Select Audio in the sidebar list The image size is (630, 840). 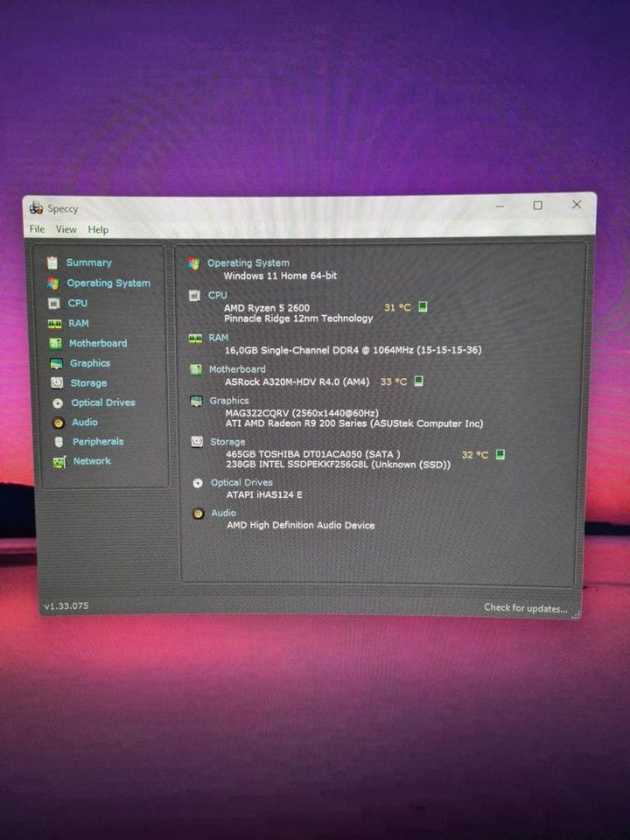(x=85, y=422)
